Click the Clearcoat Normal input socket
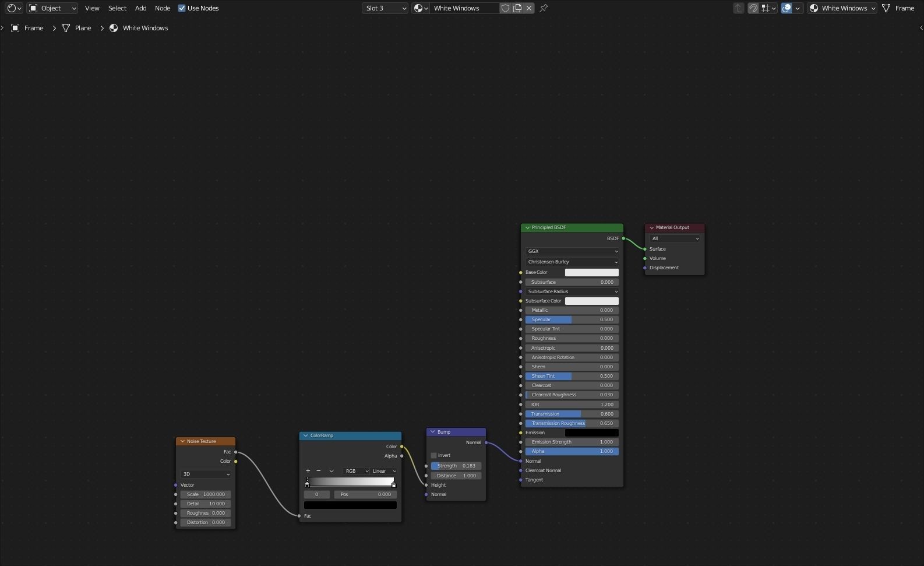 (521, 470)
